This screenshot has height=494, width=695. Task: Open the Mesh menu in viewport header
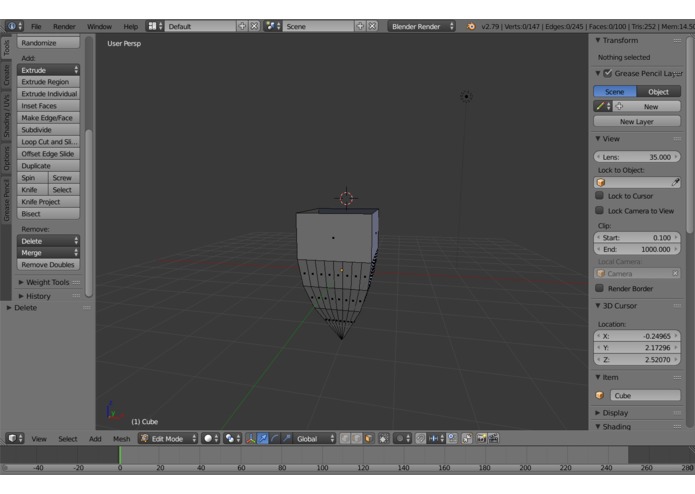tap(121, 438)
